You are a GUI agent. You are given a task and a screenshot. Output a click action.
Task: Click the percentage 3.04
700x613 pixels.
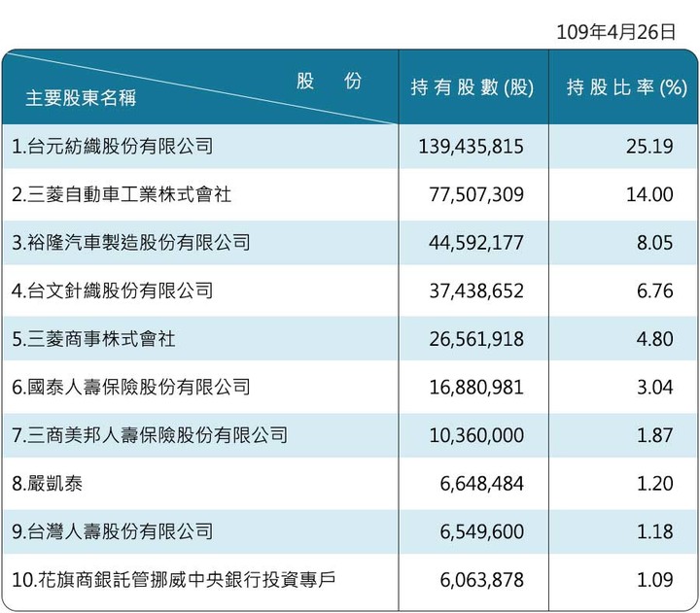click(x=655, y=388)
